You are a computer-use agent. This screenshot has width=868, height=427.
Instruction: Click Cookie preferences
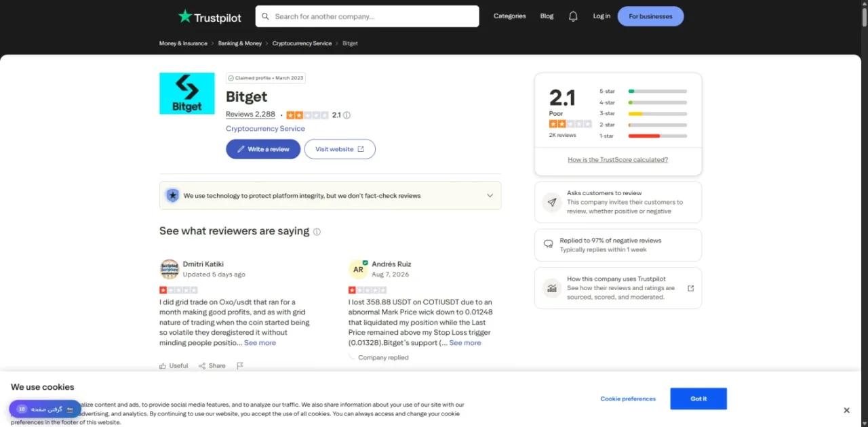click(628, 399)
